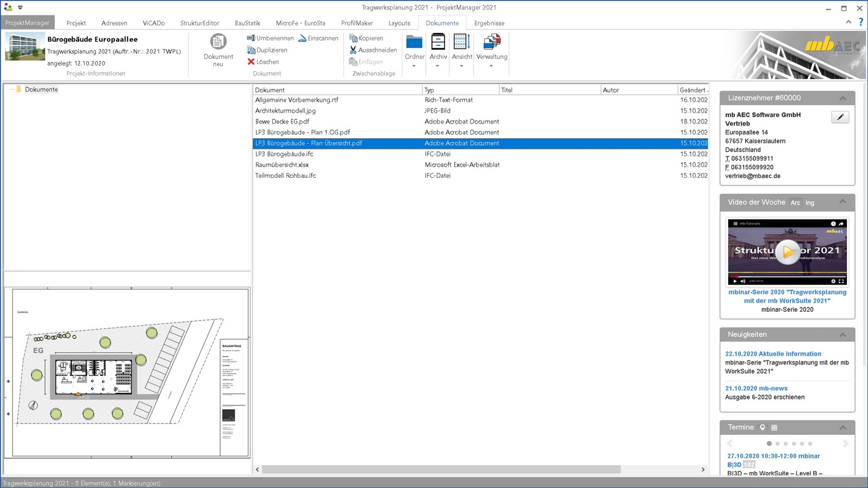Screen dimensions: 868x488
Task: Open the MicroFe - EuroSta tab
Action: pyautogui.click(x=301, y=23)
